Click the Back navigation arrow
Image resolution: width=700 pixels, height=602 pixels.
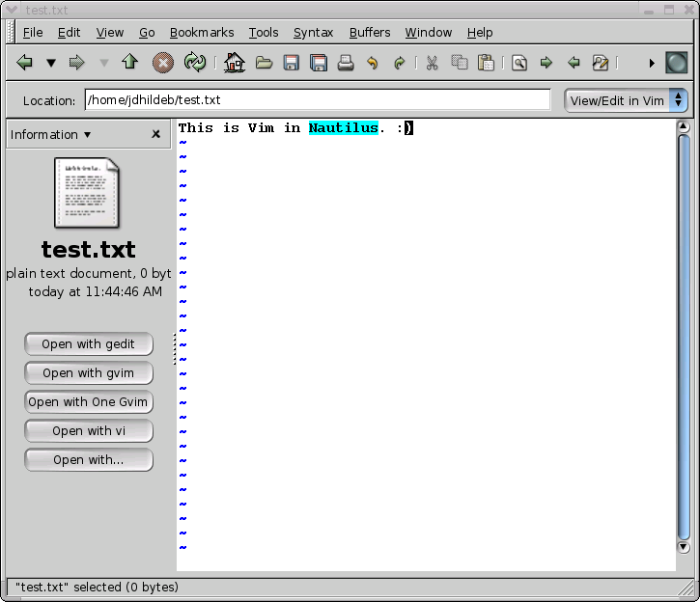click(x=24, y=62)
